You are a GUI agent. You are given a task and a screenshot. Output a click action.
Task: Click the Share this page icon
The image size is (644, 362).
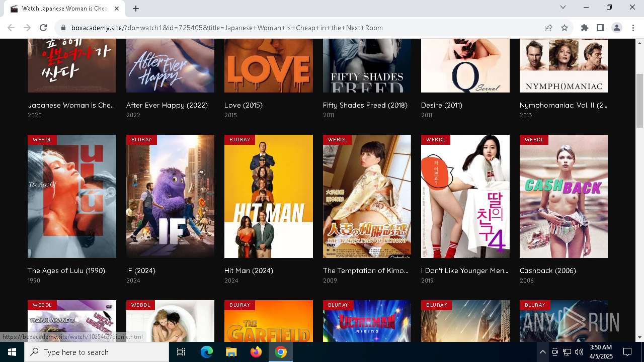(548, 28)
